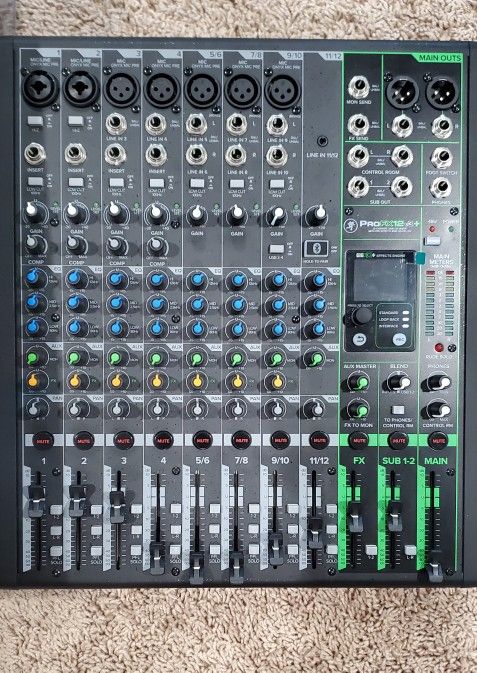Tap the back arrow button under the FX screen
This screenshot has width=477, height=673.
359,340
